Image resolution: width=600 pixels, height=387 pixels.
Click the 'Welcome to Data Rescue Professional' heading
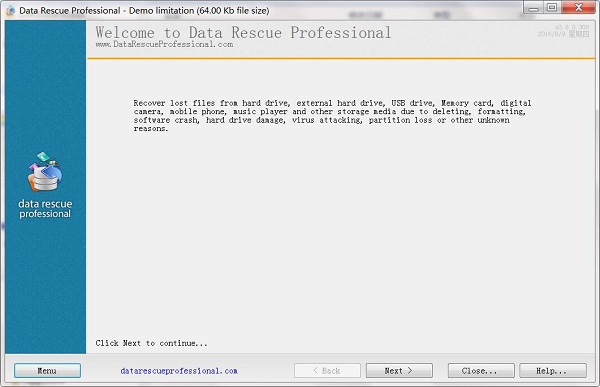click(x=243, y=33)
